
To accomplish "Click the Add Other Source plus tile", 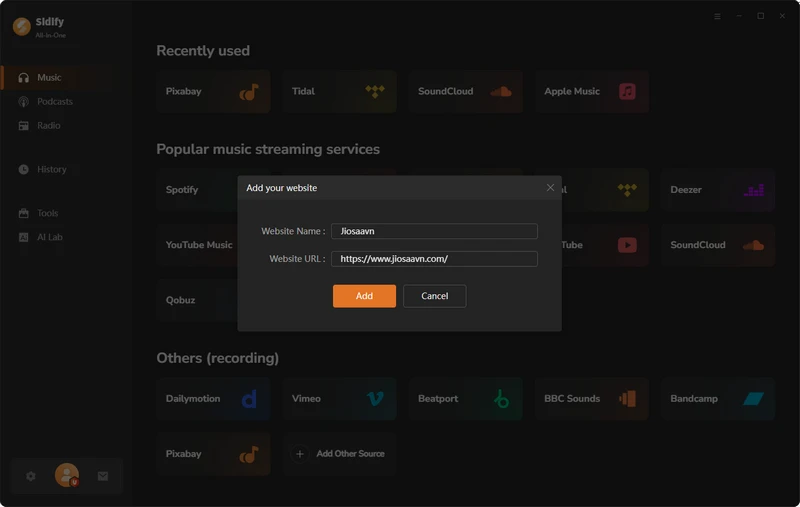I will pos(338,454).
